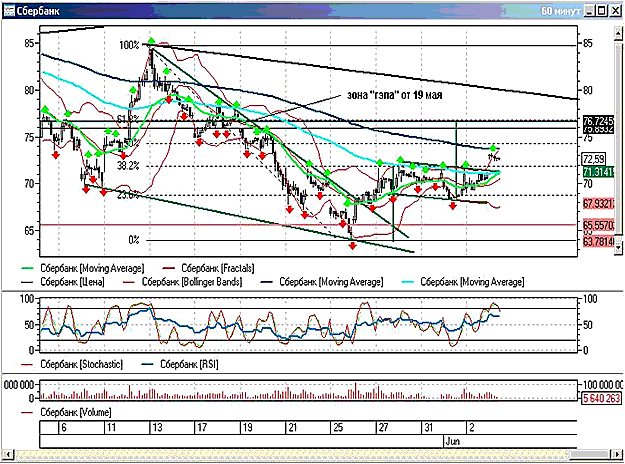Select the Сбербанк (Stochastic) legend entry
Image resolution: width=625 pixels, height=464 pixels.
tap(72, 364)
